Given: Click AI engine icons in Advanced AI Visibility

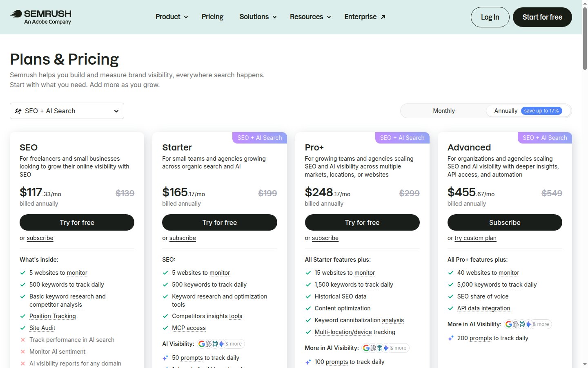Looking at the screenshot, I should tap(528, 324).
